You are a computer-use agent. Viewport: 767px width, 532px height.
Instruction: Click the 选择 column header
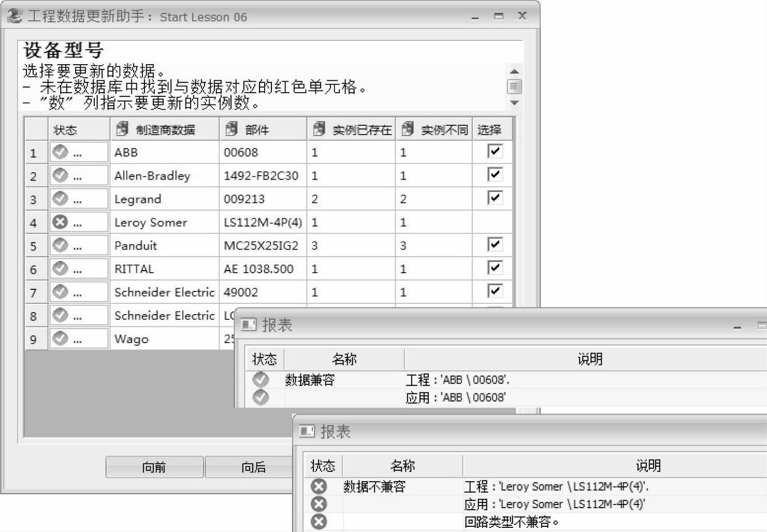pyautogui.click(x=492, y=129)
